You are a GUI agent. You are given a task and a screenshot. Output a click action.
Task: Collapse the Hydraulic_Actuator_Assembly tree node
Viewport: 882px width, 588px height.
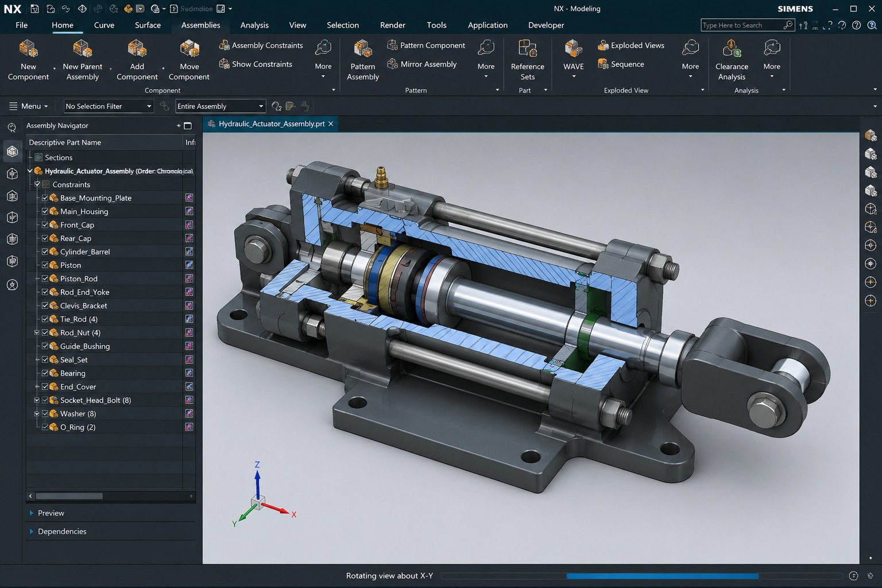(x=30, y=171)
